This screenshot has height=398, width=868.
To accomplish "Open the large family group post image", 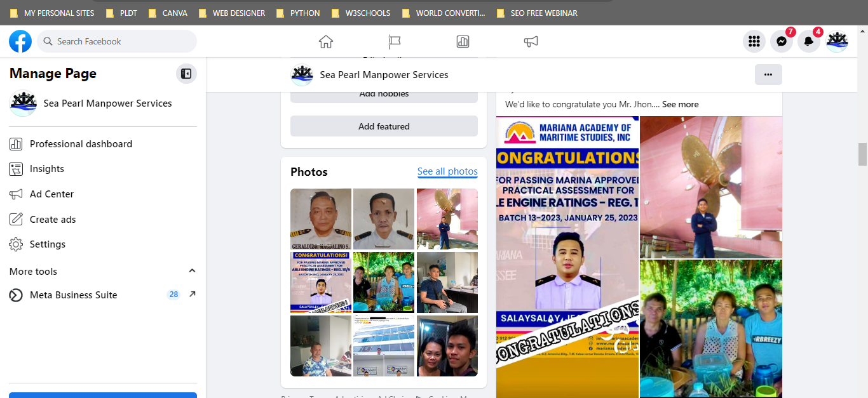I will (x=711, y=329).
